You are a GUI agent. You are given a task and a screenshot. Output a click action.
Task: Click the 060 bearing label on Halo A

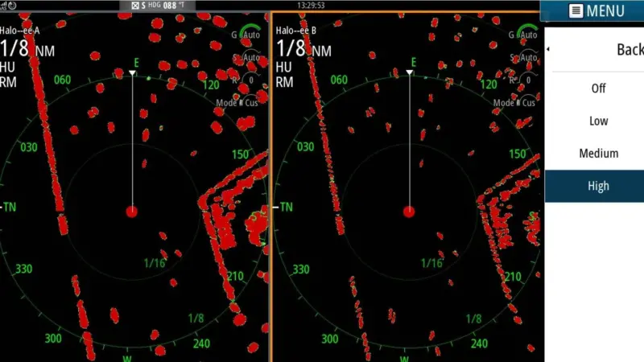[x=62, y=80]
